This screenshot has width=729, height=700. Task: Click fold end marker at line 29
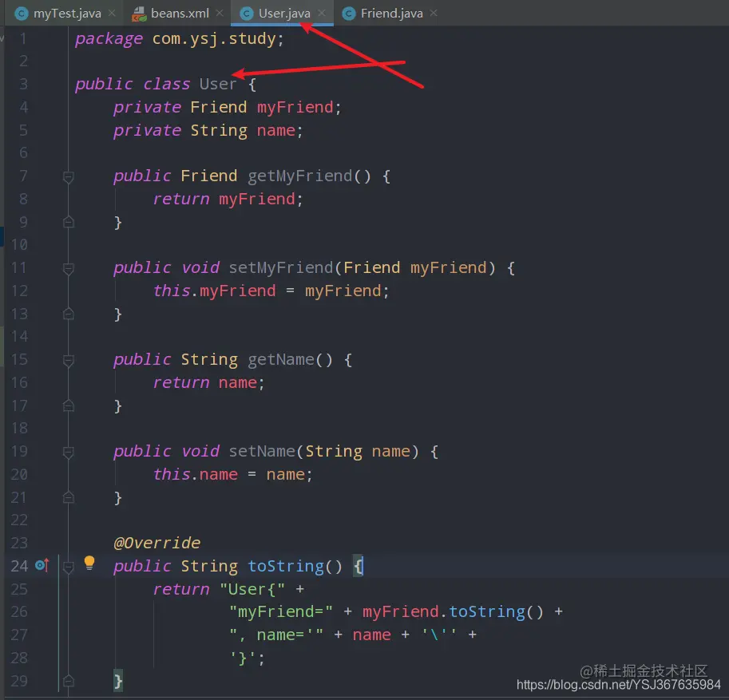[69, 681]
